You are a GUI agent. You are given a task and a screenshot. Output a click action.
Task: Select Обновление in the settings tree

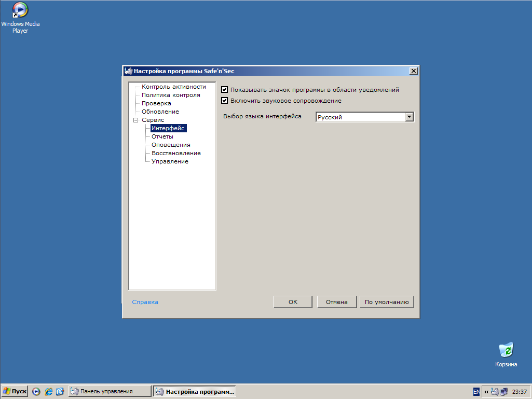pos(160,112)
